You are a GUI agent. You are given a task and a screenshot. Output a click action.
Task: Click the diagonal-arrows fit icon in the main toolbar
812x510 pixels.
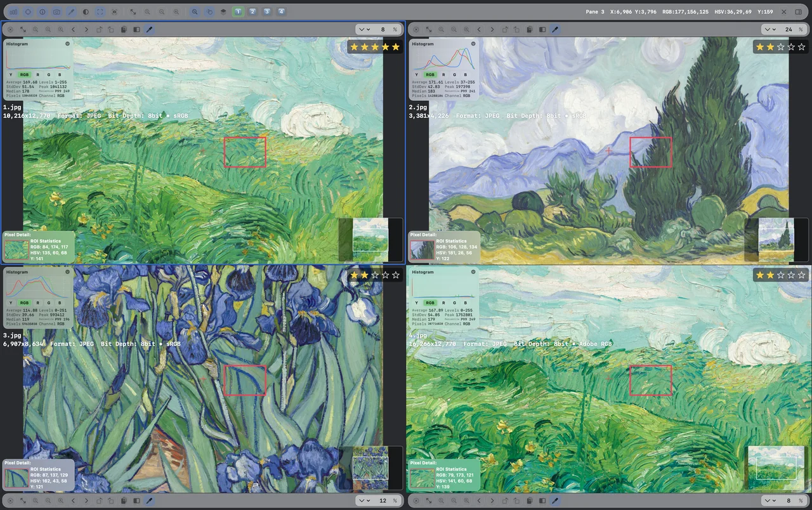(133, 11)
